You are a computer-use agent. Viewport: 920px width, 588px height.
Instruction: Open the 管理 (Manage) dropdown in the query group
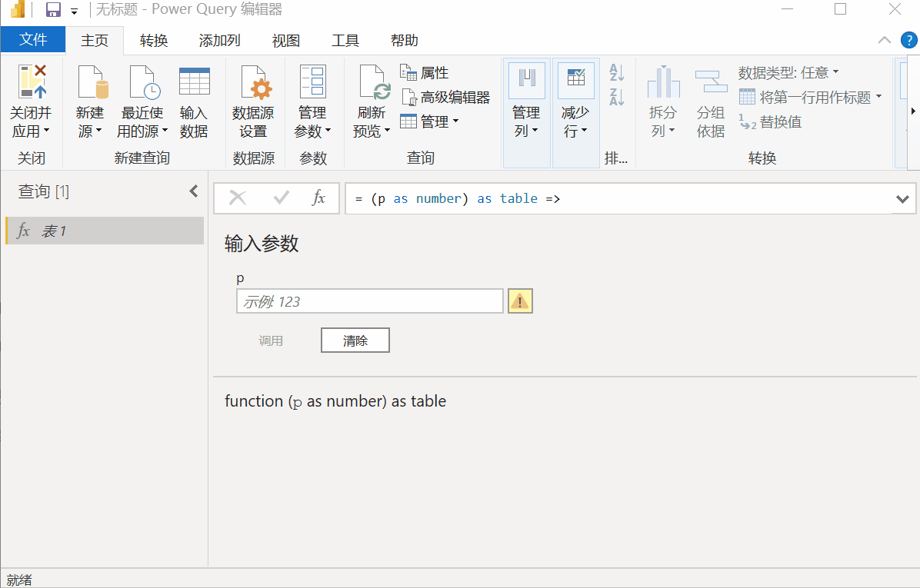click(429, 122)
